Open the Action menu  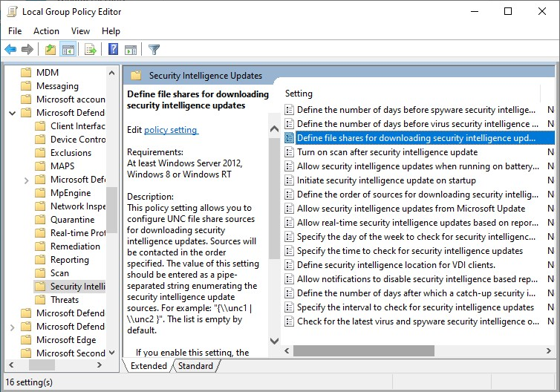point(47,31)
